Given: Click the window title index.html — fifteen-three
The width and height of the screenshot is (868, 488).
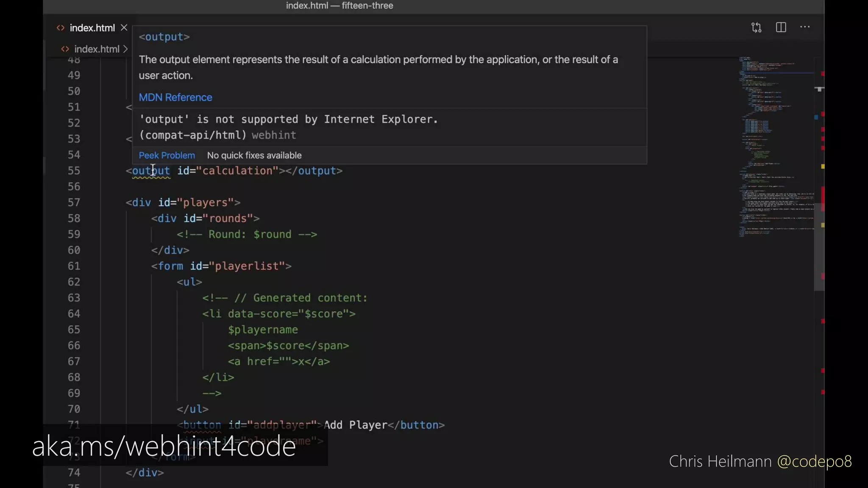Looking at the screenshot, I should (339, 6).
